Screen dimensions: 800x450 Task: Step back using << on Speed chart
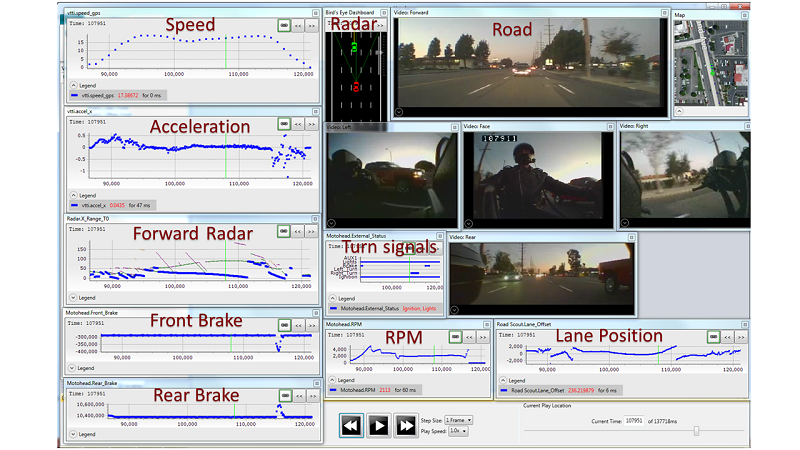297,25
